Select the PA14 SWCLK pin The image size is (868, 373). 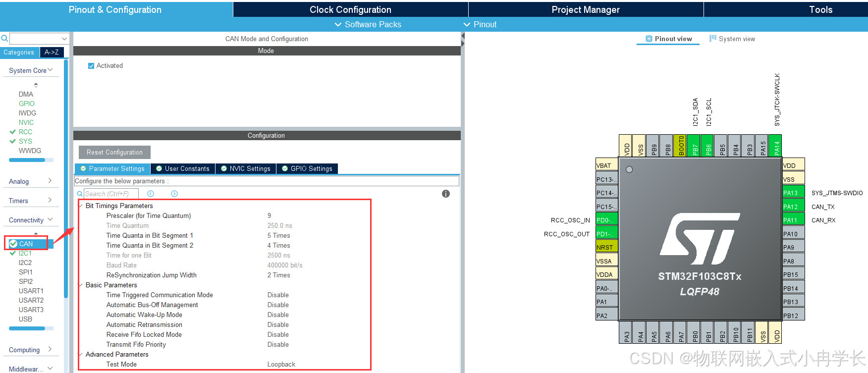775,146
